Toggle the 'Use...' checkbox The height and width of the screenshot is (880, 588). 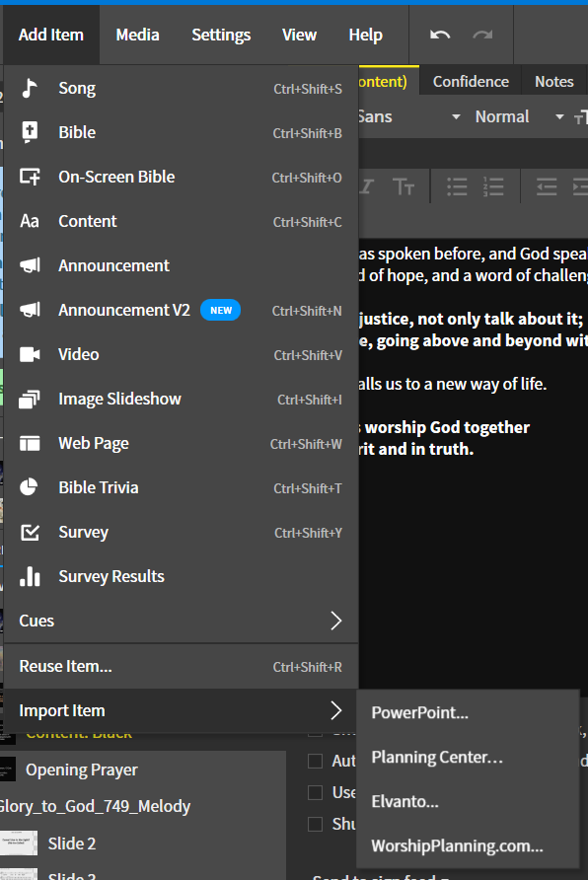pos(313,793)
